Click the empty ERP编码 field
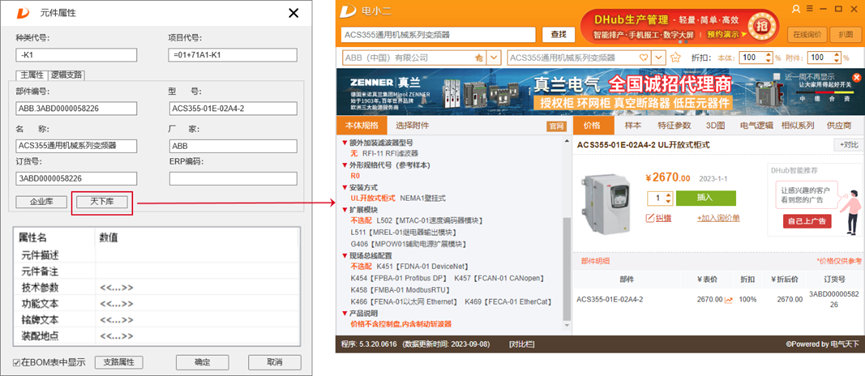 point(233,179)
